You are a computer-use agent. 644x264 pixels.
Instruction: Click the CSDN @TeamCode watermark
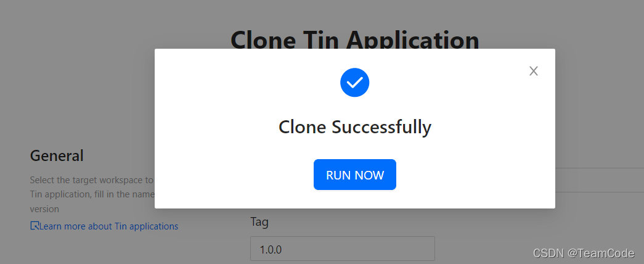click(583, 253)
